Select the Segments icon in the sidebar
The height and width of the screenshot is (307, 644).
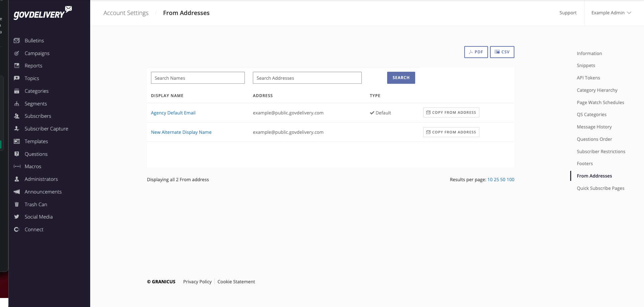[x=17, y=103]
